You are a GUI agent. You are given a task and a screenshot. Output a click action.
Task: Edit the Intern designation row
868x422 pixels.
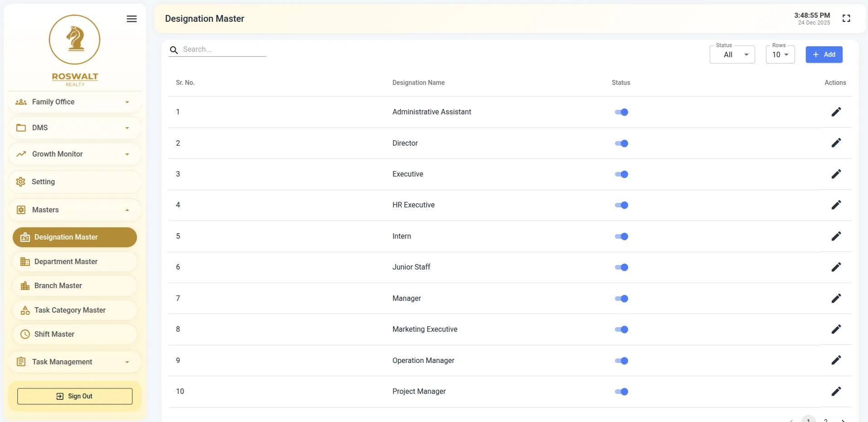[836, 236]
